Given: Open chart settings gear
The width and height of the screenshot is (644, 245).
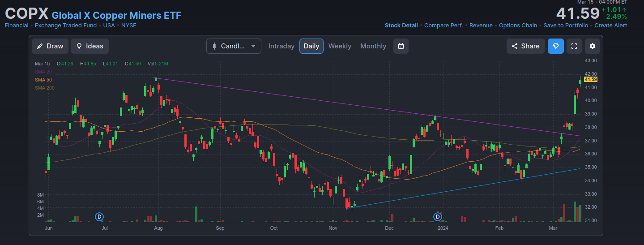Looking at the screenshot, I should click(x=593, y=46).
